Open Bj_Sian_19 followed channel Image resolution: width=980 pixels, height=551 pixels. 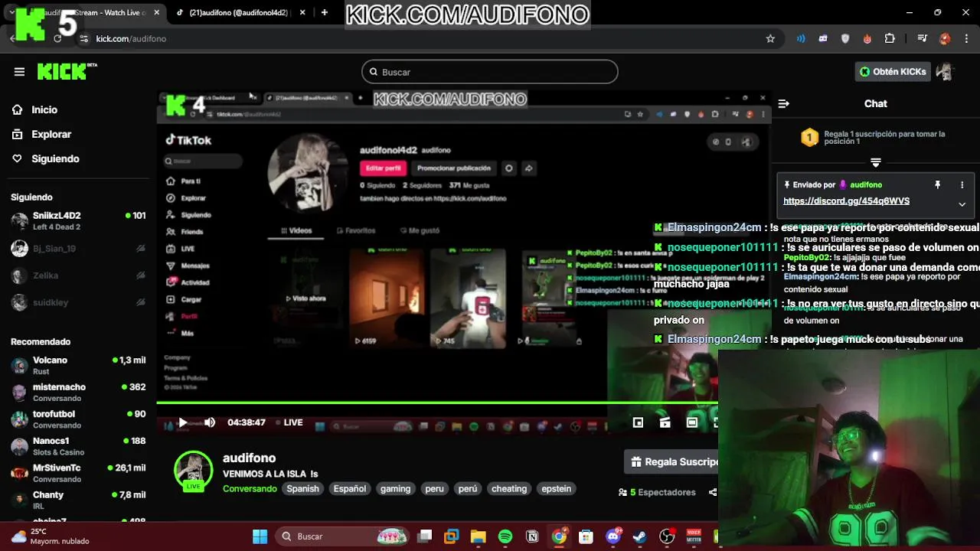pyautogui.click(x=78, y=249)
